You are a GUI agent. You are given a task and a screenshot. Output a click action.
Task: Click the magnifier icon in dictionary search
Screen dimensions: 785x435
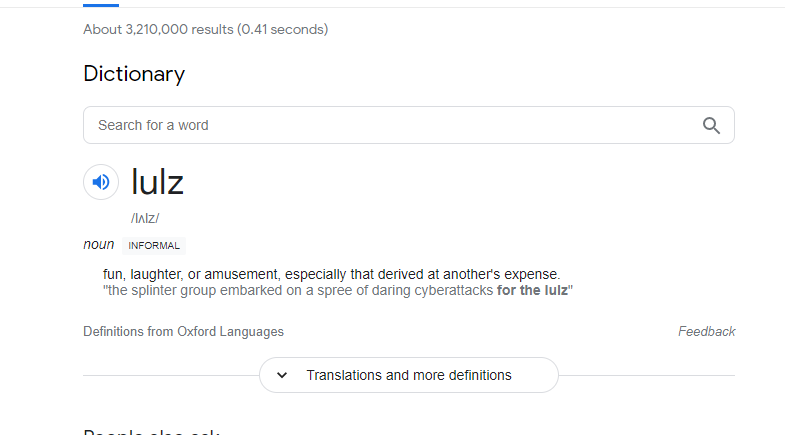711,125
